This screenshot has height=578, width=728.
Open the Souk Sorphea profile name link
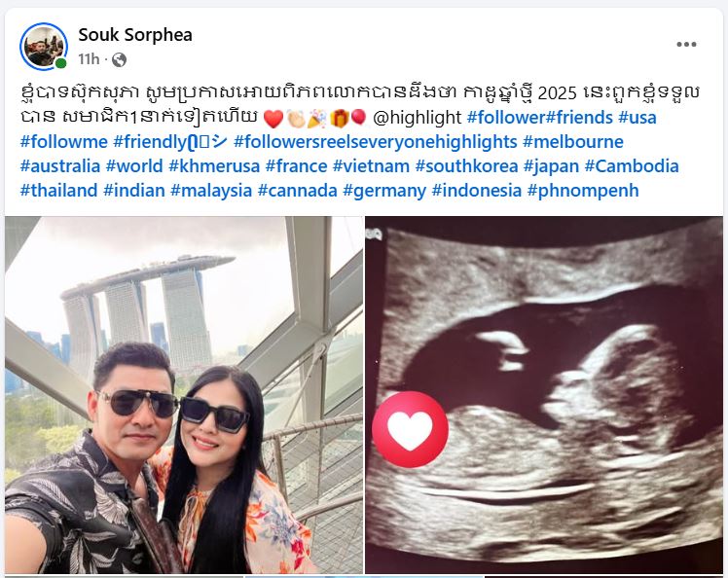click(135, 35)
